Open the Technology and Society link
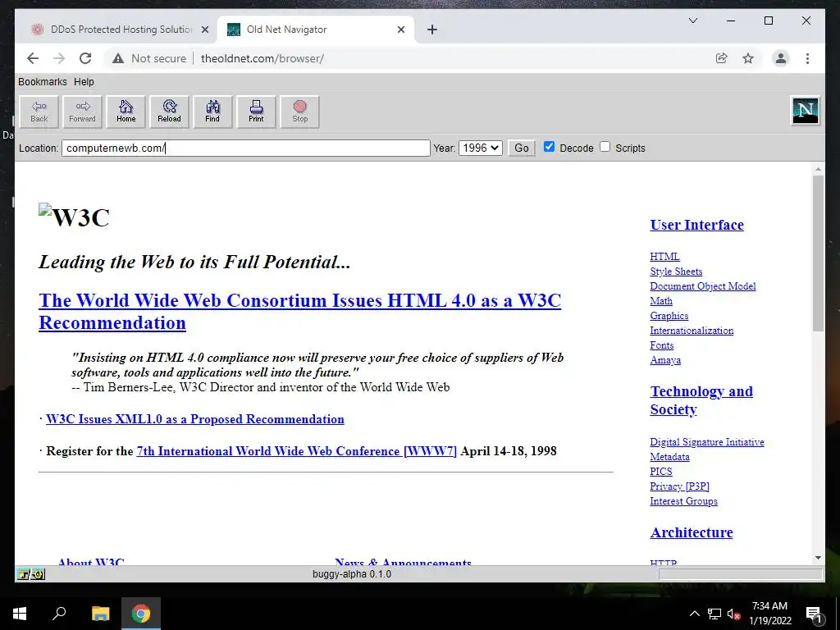The image size is (840, 630). [701, 400]
